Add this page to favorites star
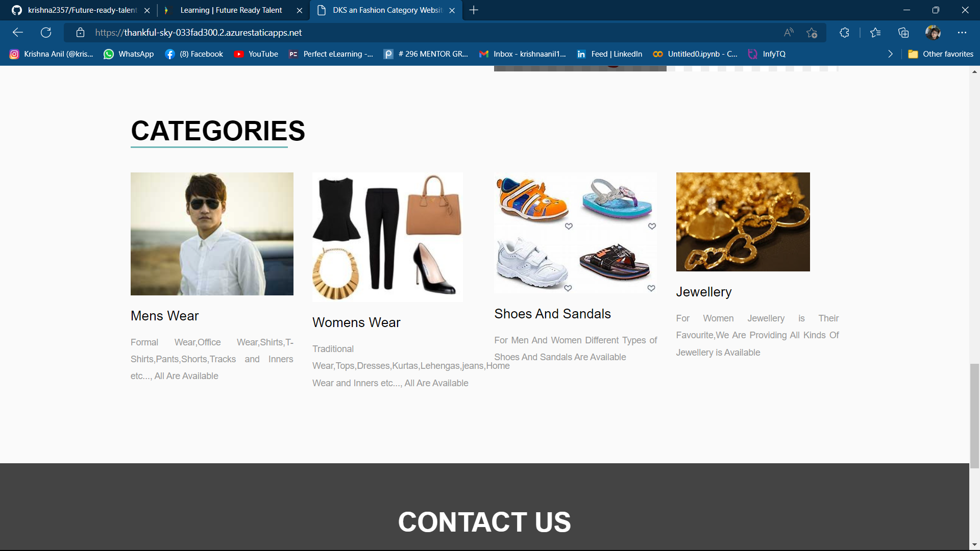The width and height of the screenshot is (980, 551). tap(812, 33)
